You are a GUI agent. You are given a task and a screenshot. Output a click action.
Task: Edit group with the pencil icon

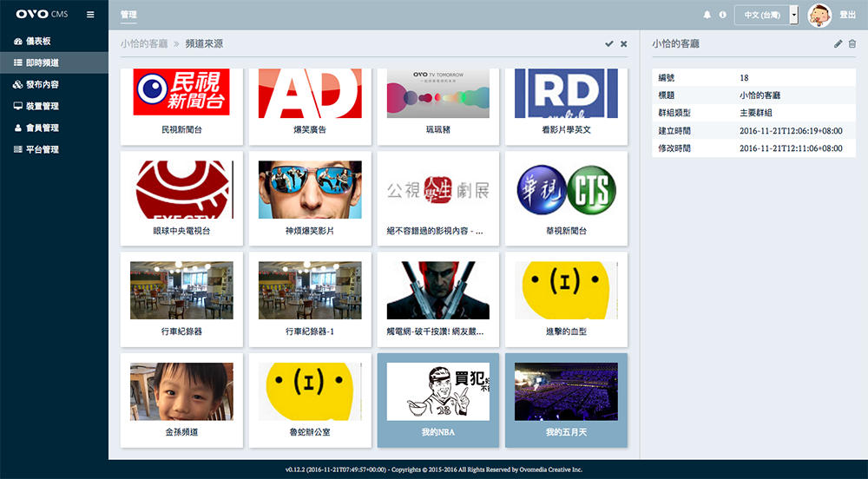pyautogui.click(x=838, y=43)
